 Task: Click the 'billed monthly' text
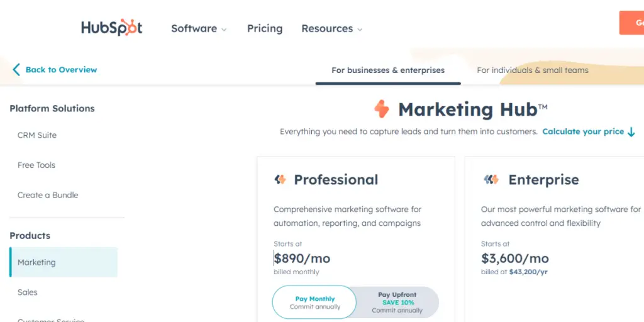[x=296, y=272]
